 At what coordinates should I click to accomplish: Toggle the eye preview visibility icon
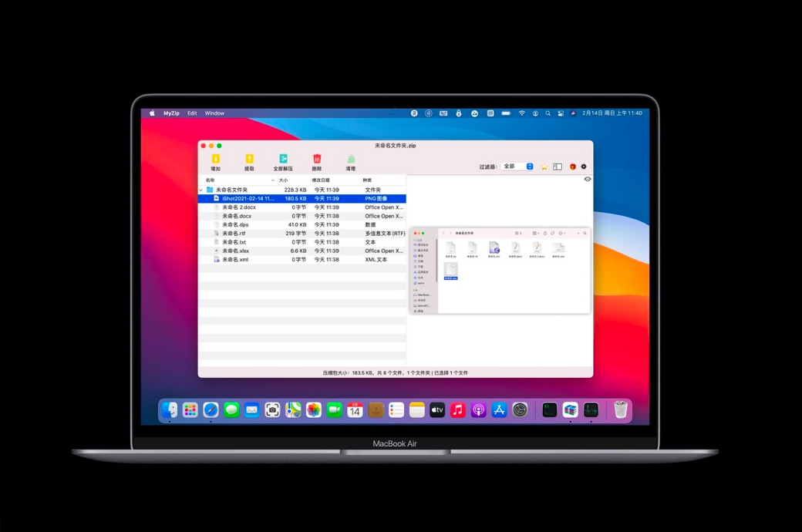587,179
